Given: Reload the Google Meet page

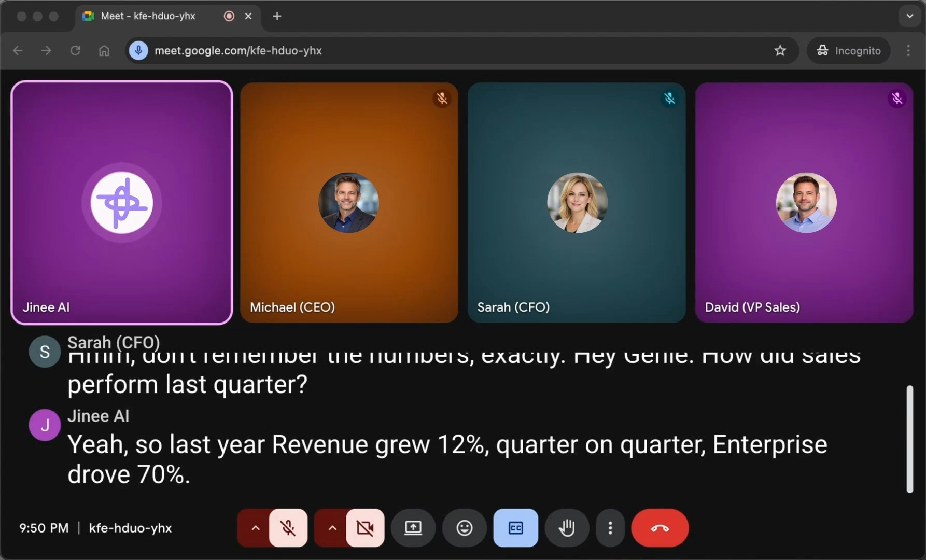Looking at the screenshot, I should (x=75, y=50).
